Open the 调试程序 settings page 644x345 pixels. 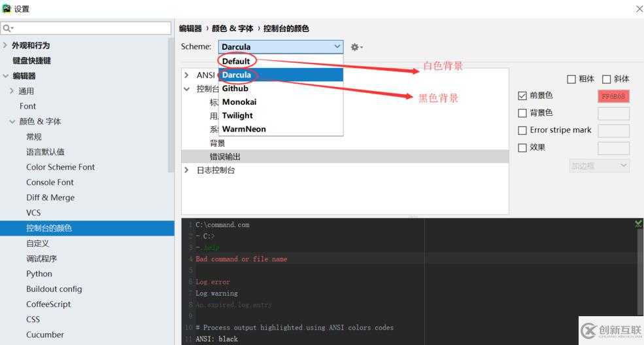[41, 259]
